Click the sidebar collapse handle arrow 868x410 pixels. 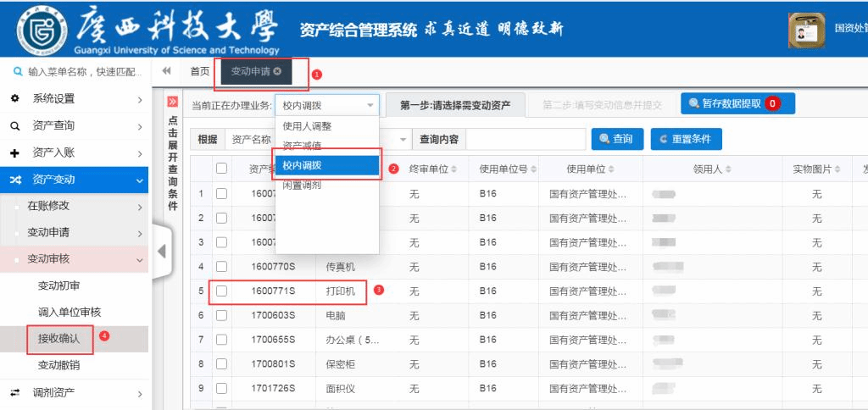(162, 252)
